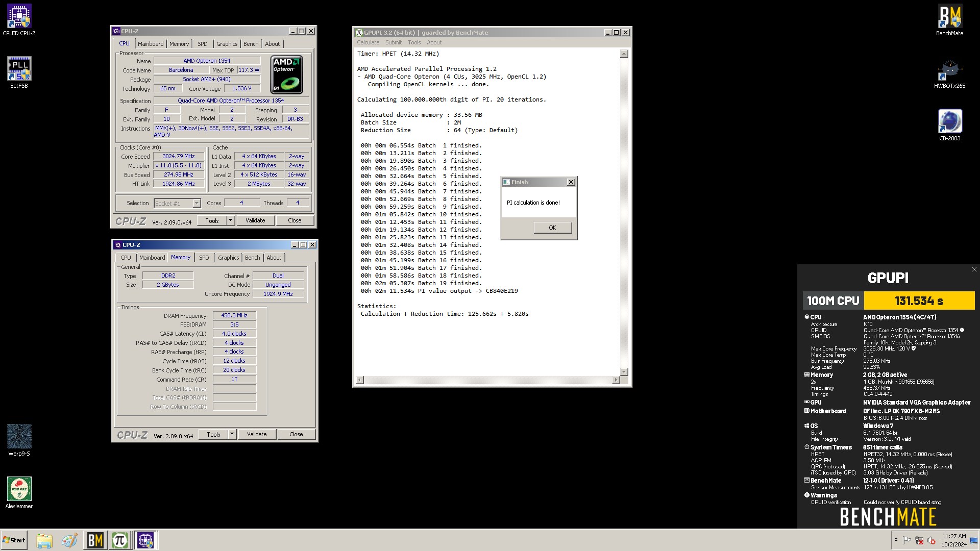Open SPD tab in Memory CPU-Z window
Viewport: 980px width, 551px height.
(x=204, y=258)
